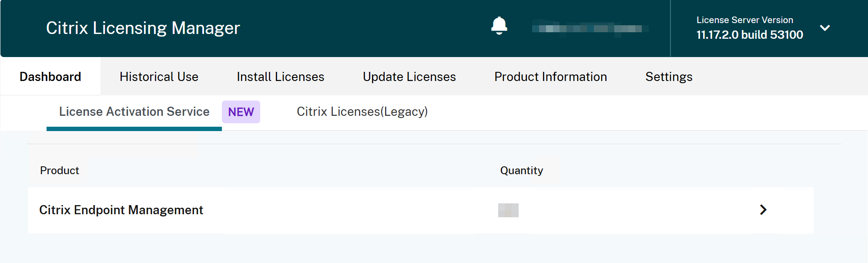Click the License Server Version label
The image size is (868, 263).
(744, 20)
